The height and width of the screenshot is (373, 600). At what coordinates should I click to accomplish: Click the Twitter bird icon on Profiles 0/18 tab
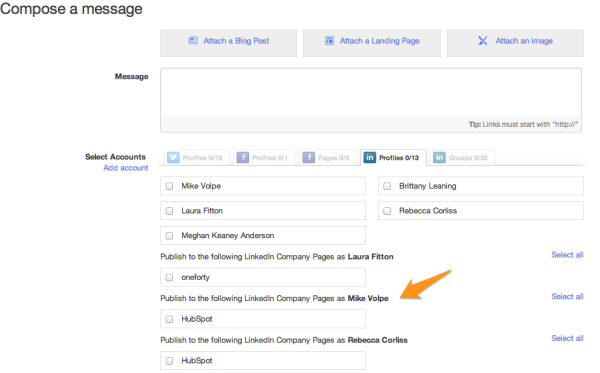(173, 158)
